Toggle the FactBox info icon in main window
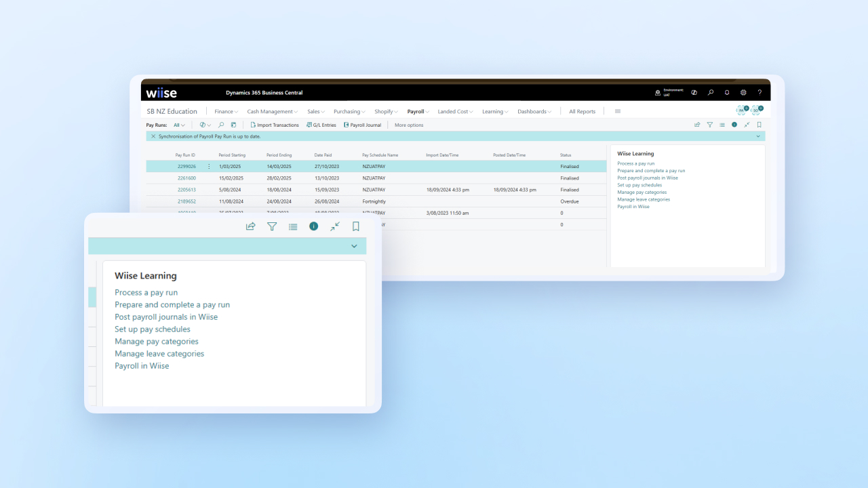868x488 pixels. 734,125
